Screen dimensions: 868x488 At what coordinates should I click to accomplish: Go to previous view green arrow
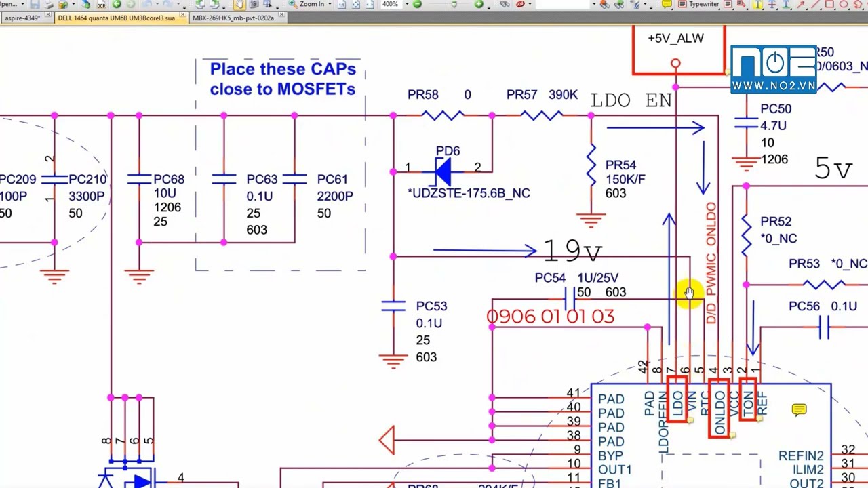(x=117, y=4)
